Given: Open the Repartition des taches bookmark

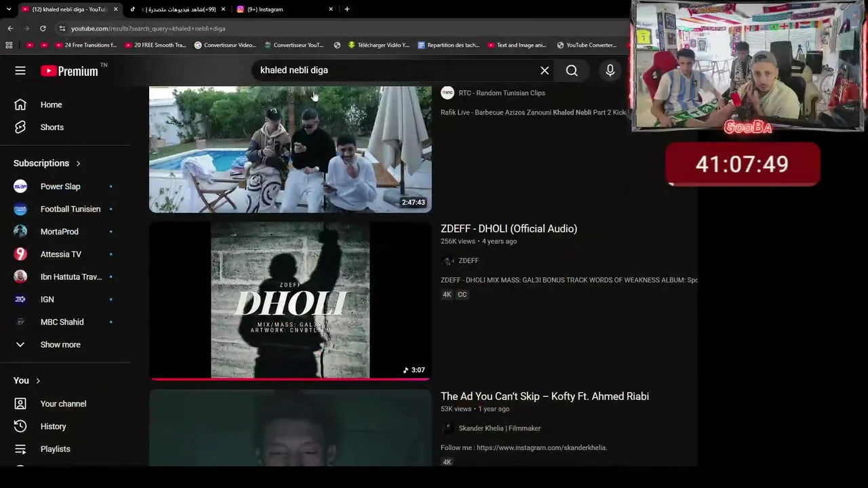Looking at the screenshot, I should (x=448, y=45).
